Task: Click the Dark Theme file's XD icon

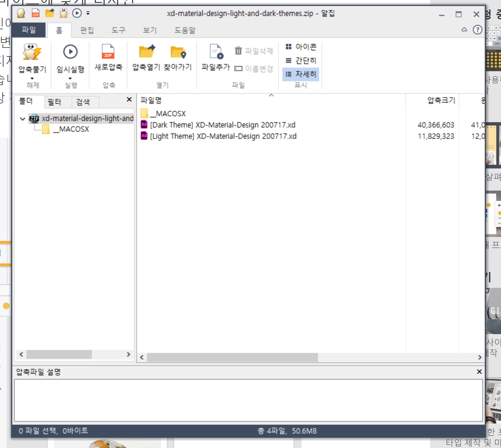Action: pos(144,125)
